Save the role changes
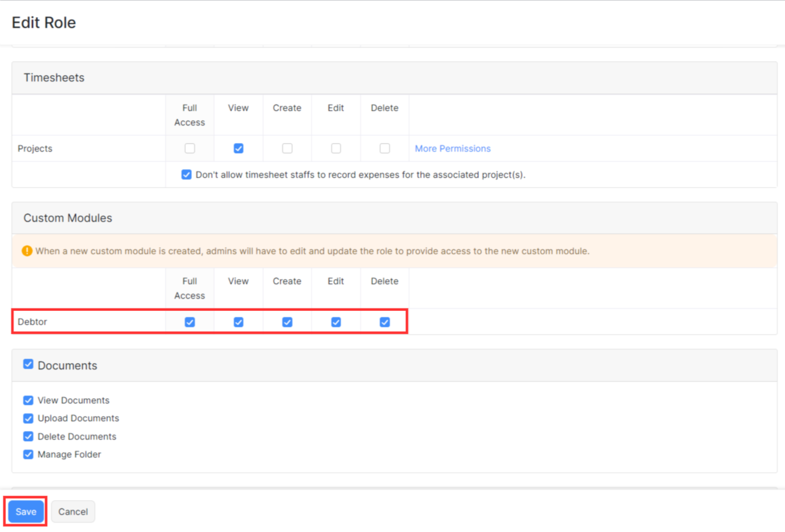Screen dimensions: 785x532 (x=25, y=511)
